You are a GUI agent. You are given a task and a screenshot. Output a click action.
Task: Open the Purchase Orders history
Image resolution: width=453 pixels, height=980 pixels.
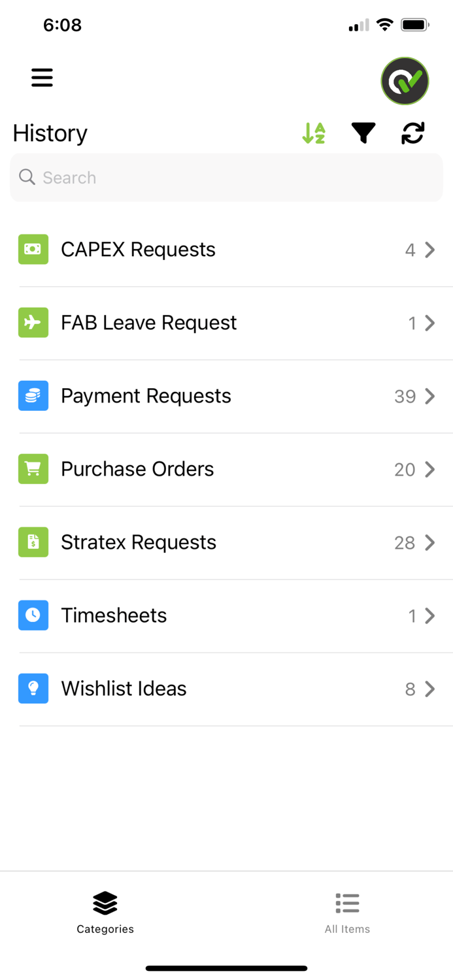(227, 468)
